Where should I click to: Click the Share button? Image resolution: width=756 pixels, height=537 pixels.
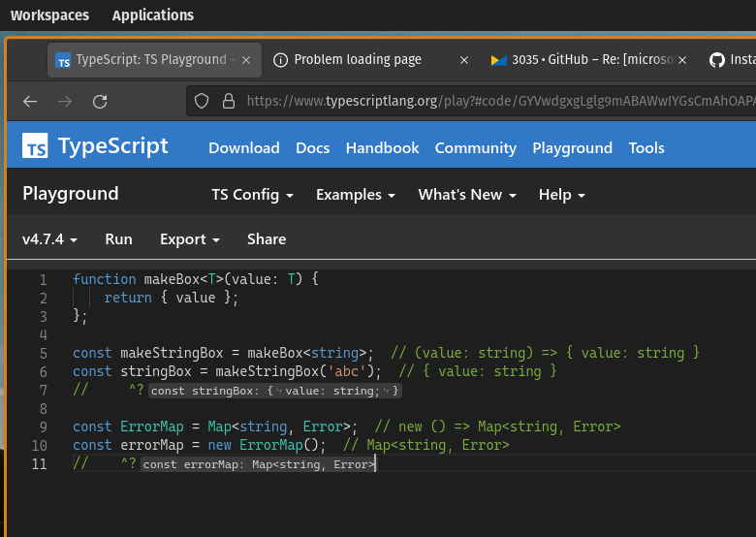click(267, 239)
